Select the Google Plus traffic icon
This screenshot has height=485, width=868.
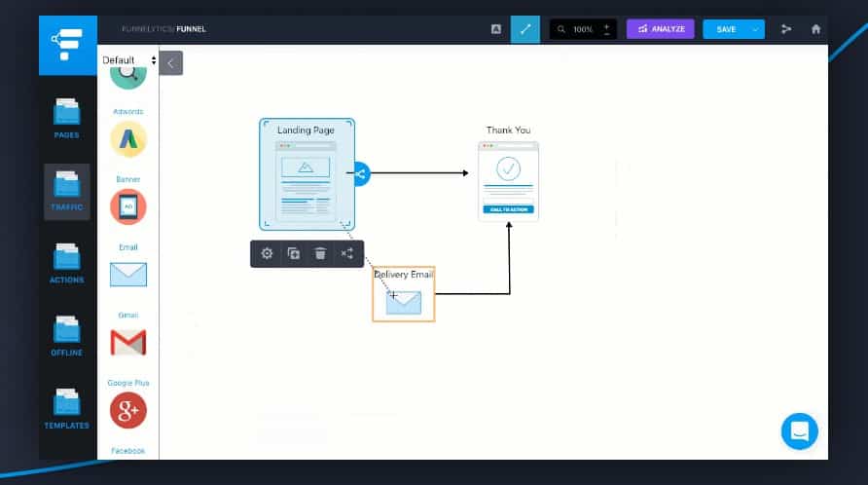(x=127, y=410)
